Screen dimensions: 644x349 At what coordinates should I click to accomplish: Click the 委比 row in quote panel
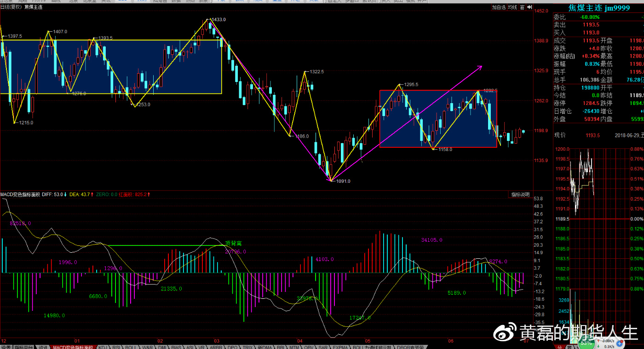(598, 17)
